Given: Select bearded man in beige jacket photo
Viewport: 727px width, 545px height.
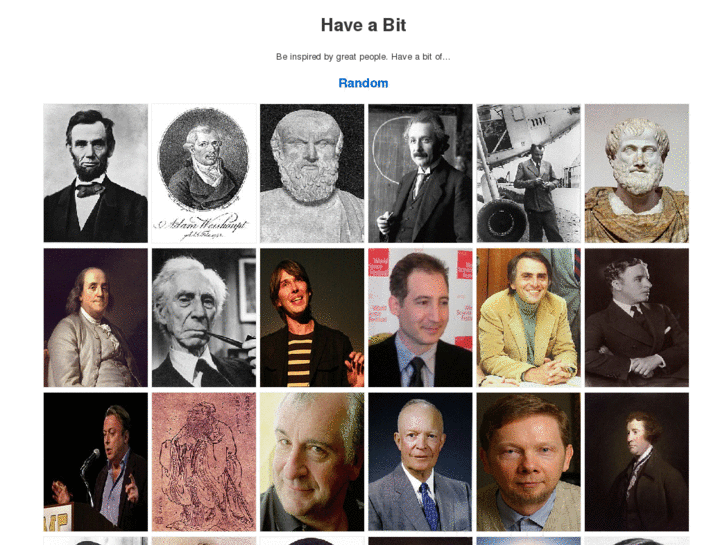Looking at the screenshot, I should tap(529, 462).
